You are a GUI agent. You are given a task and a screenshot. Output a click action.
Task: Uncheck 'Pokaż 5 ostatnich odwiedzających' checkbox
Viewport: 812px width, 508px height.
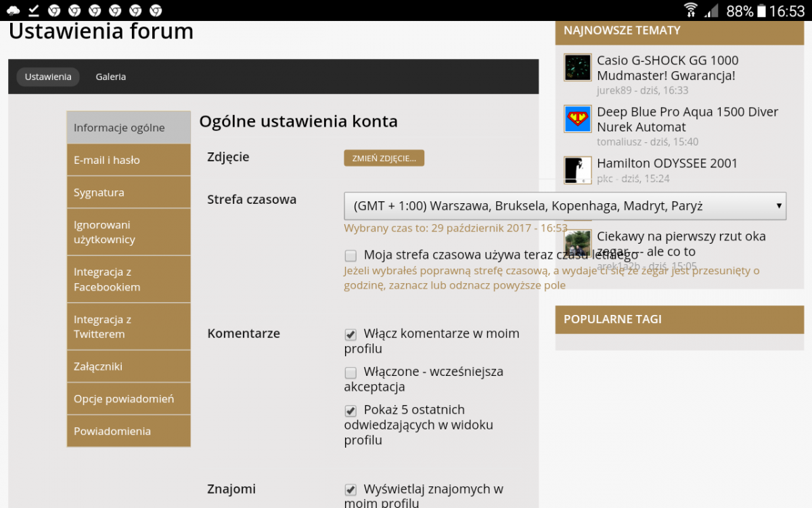point(351,410)
